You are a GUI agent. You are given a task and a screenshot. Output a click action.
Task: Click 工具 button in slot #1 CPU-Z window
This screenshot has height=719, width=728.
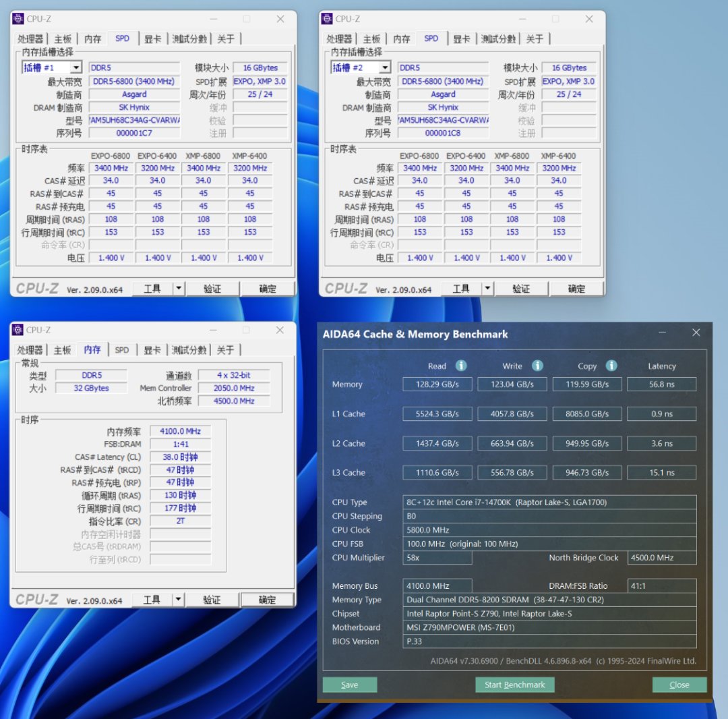pyautogui.click(x=152, y=289)
